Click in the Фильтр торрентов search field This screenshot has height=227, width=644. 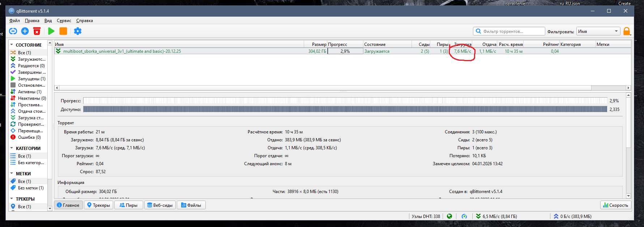pyautogui.click(x=509, y=31)
